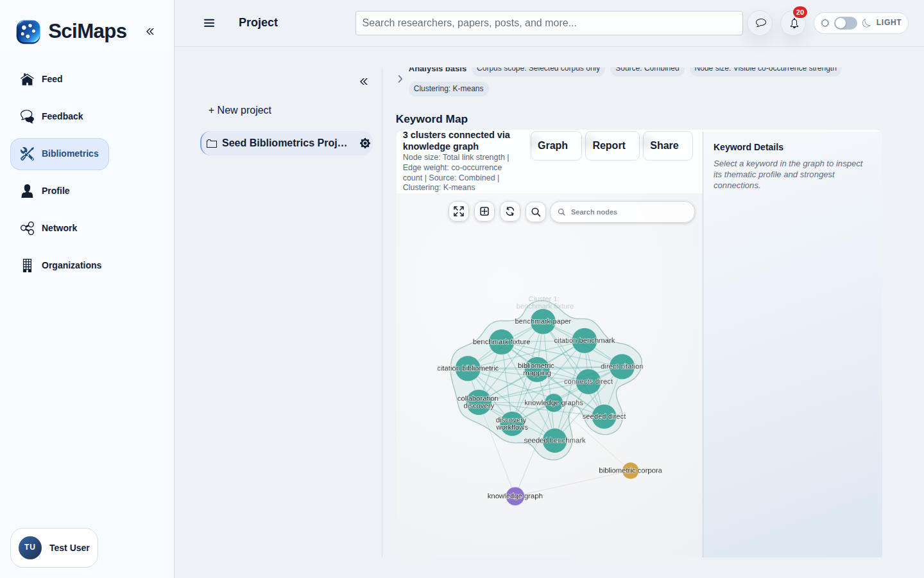Click the SciMaps logo icon
Screen dimensions: 924x578
coord(28,31)
